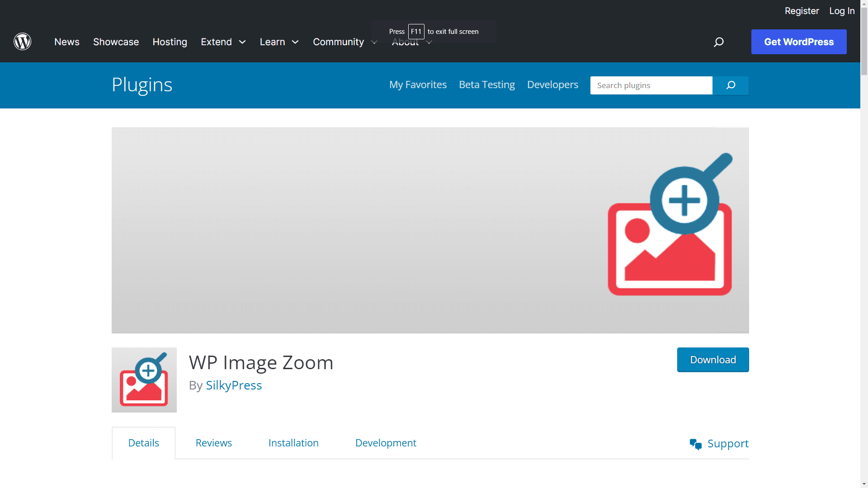Open the Hosting menu item

coord(170,42)
